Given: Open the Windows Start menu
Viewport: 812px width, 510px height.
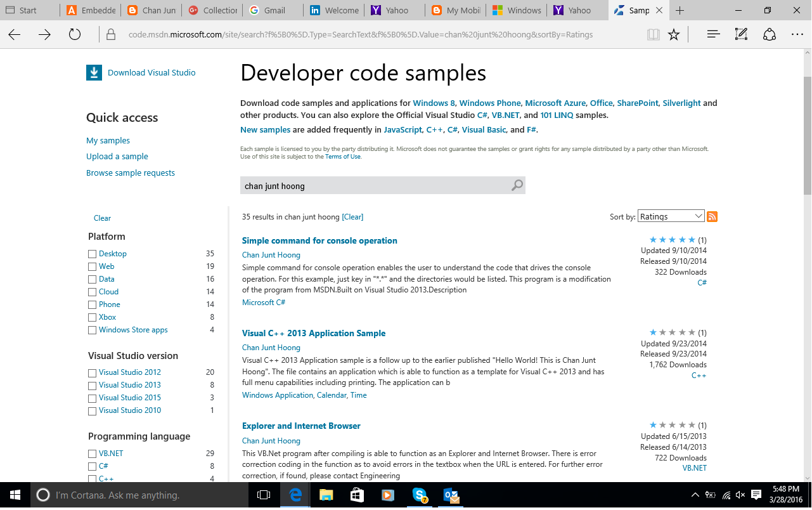Looking at the screenshot, I should tap(15, 495).
